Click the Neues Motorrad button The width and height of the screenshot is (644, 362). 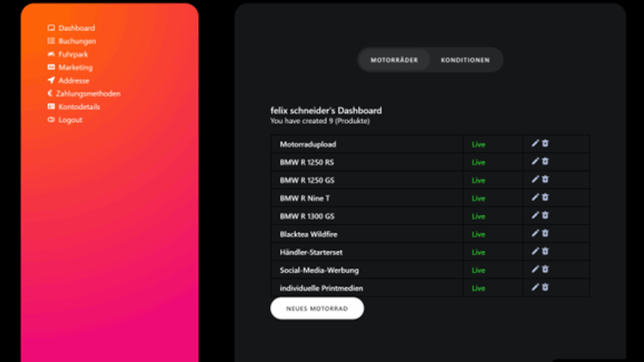317,308
